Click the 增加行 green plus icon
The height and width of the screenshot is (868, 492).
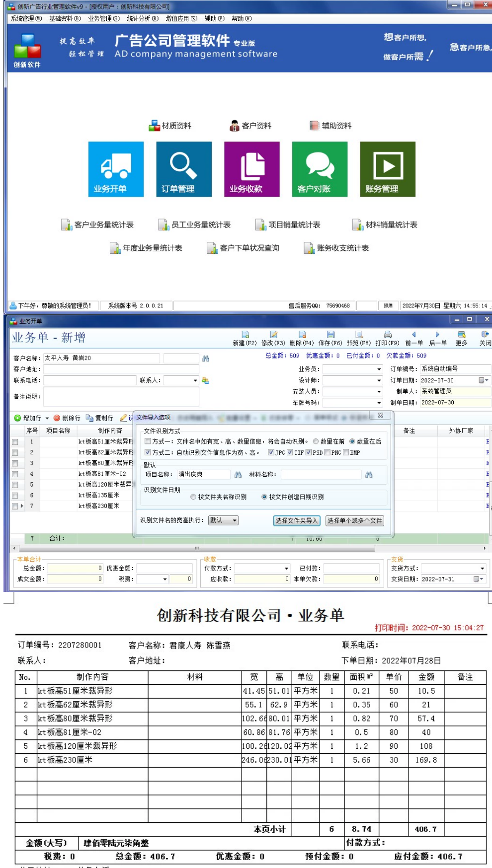coord(17,418)
